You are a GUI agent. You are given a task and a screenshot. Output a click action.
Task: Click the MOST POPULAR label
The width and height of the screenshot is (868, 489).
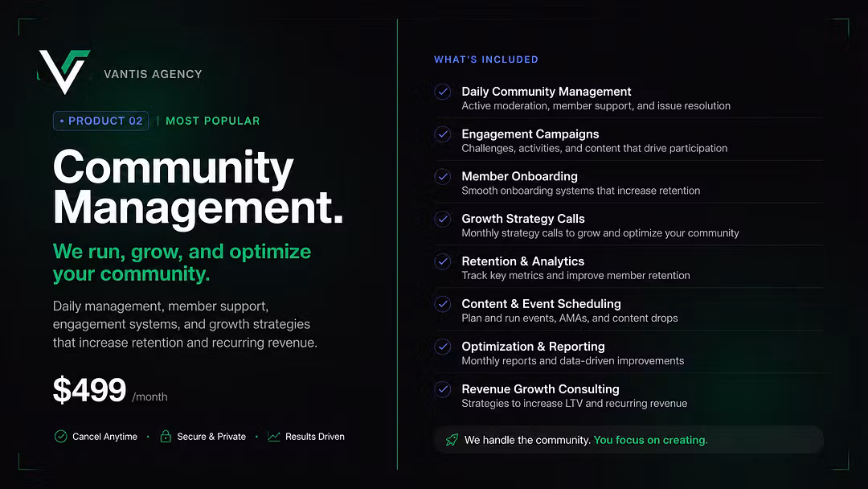(212, 121)
